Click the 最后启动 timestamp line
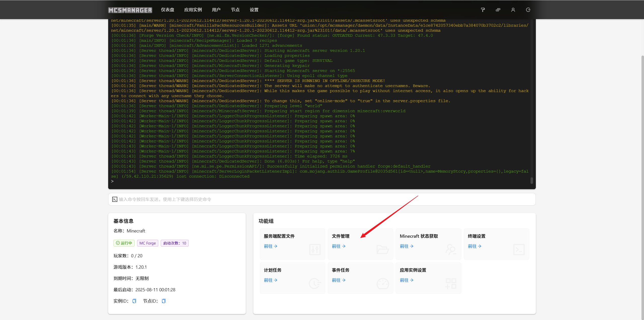Viewport: 644px width, 320px height. 144,290
